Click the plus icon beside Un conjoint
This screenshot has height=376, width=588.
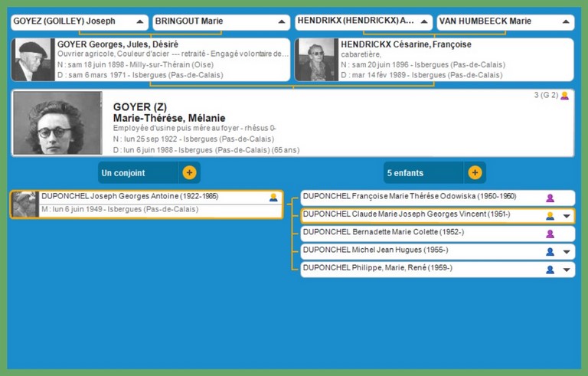point(189,172)
